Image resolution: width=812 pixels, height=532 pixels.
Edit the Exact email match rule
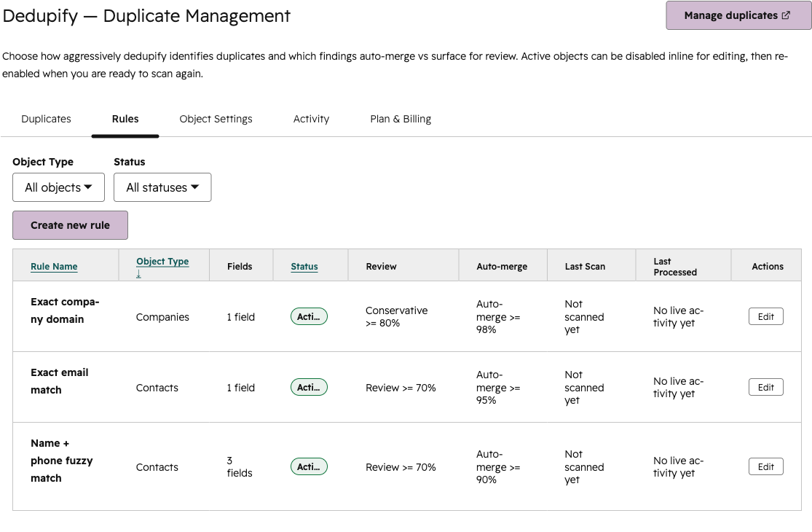pos(766,388)
